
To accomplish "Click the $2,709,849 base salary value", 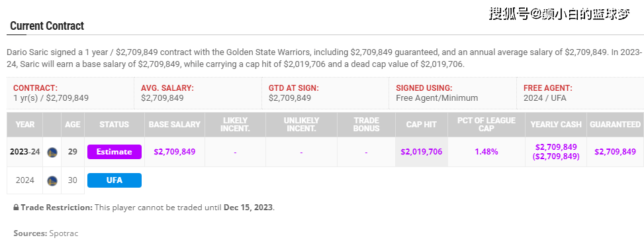I will [x=175, y=152].
